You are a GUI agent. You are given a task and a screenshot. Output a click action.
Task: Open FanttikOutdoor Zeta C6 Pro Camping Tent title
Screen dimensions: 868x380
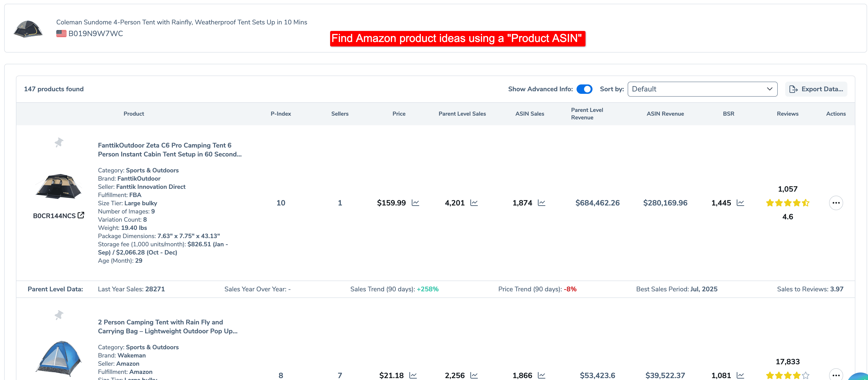point(170,150)
